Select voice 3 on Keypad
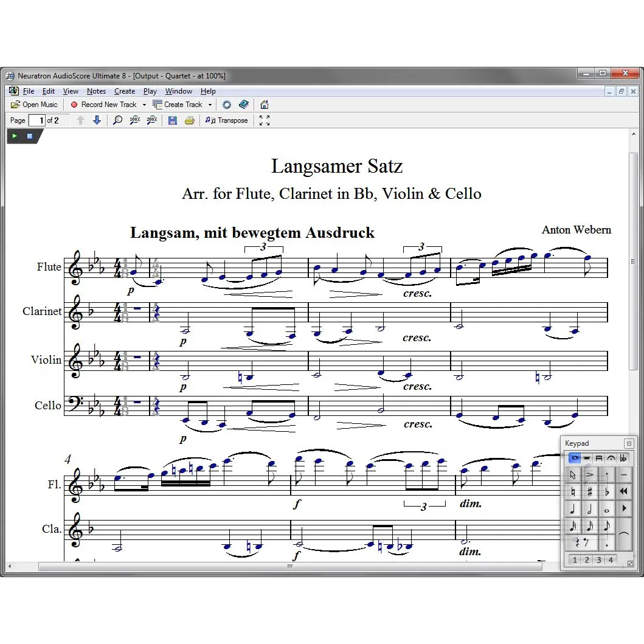644x644 pixels. tap(599, 560)
